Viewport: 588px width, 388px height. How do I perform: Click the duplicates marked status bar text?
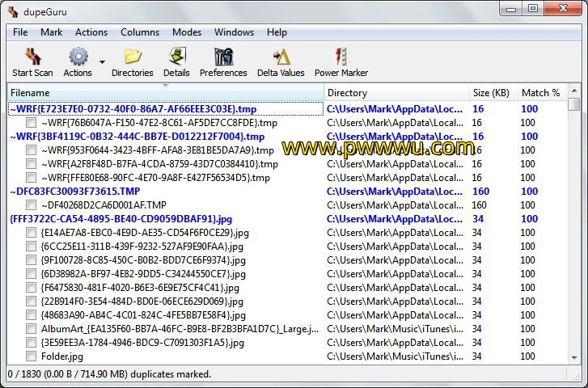[x=109, y=374]
